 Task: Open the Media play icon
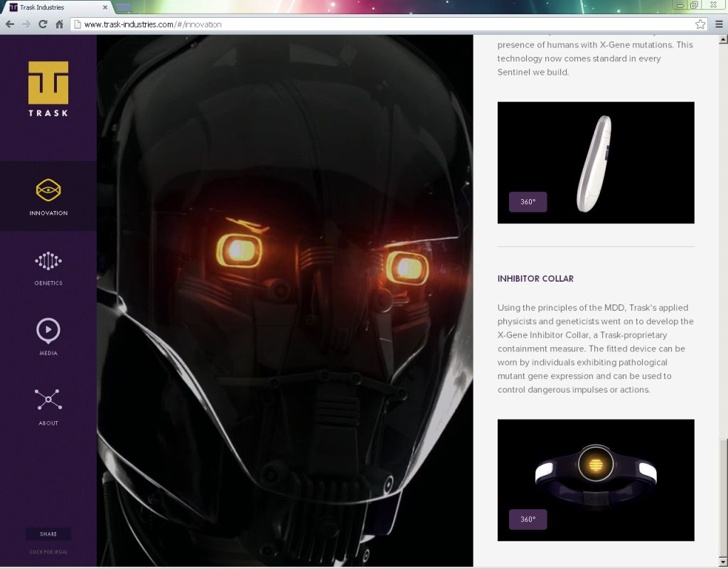pyautogui.click(x=48, y=330)
